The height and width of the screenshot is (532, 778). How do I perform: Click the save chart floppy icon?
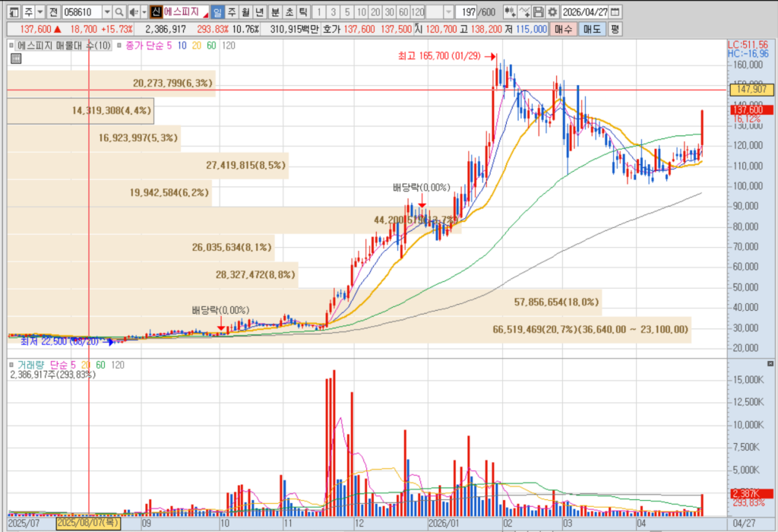tap(539, 12)
